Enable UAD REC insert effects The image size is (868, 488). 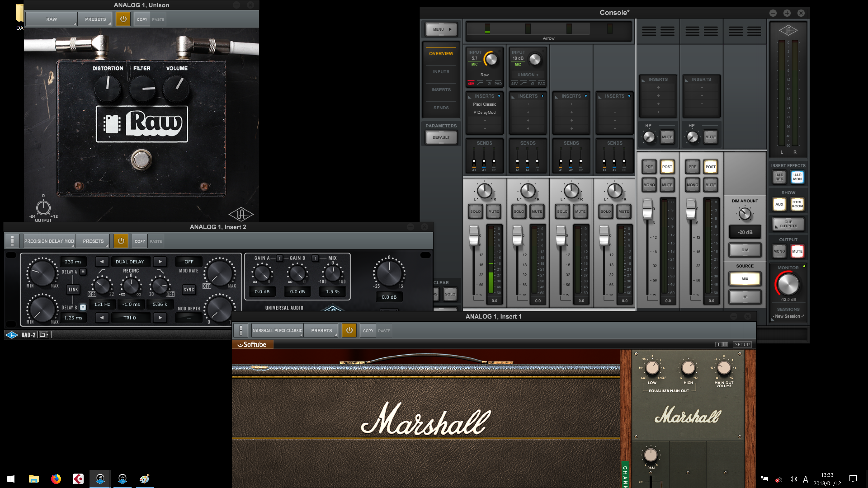(x=779, y=177)
